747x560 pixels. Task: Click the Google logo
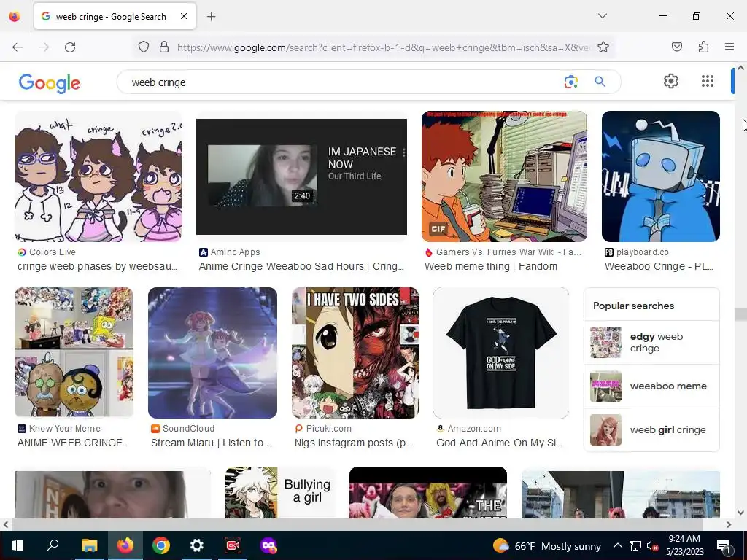pos(49,83)
